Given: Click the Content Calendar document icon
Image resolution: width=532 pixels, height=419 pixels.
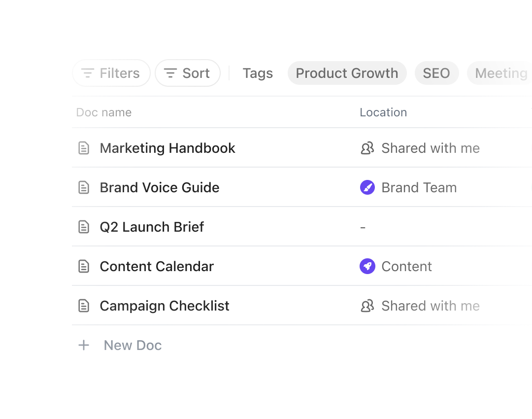Looking at the screenshot, I should [84, 266].
